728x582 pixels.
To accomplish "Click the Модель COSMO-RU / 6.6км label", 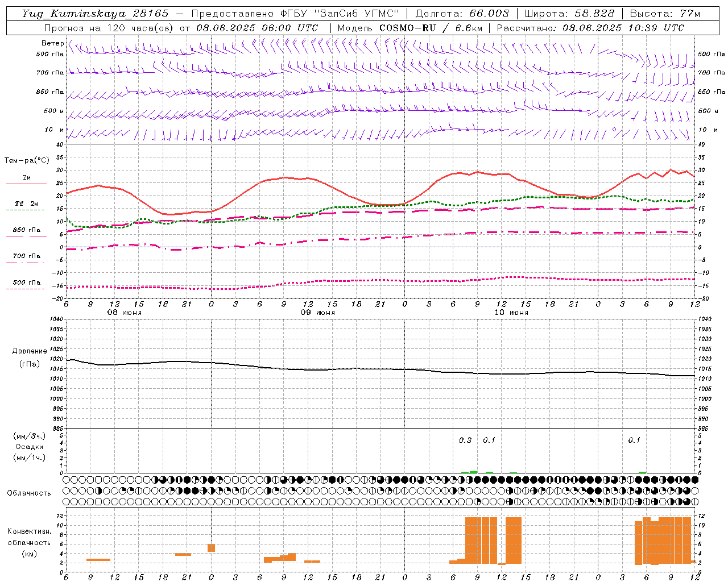I will click(x=409, y=28).
